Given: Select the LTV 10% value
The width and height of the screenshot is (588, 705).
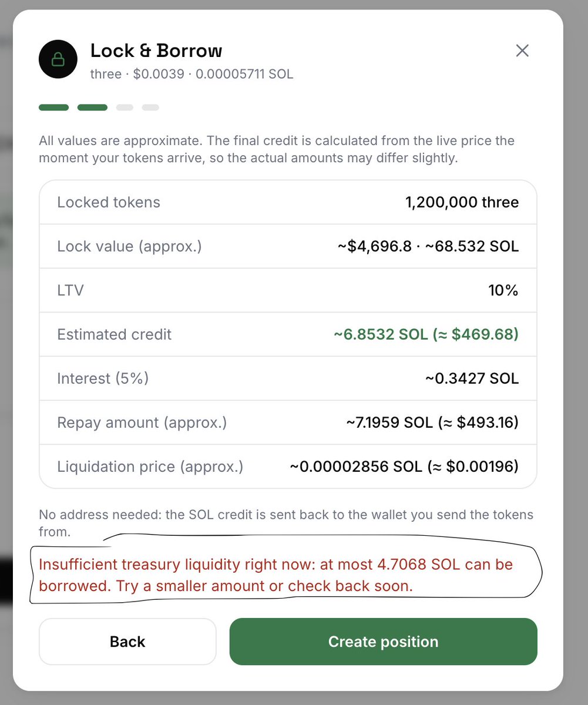Looking at the screenshot, I should tap(503, 290).
